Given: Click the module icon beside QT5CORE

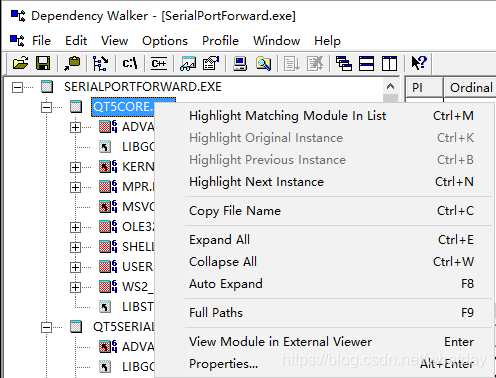Looking at the screenshot, I should pos(76,107).
